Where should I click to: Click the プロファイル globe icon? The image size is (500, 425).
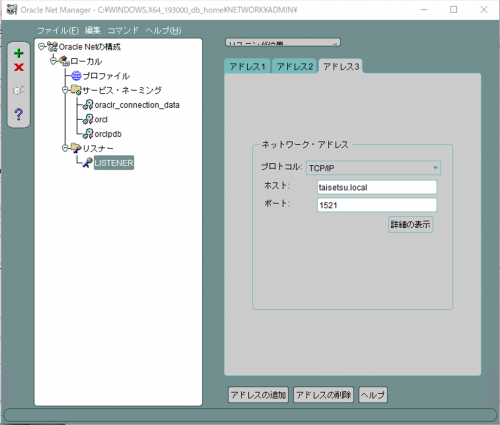coord(76,76)
